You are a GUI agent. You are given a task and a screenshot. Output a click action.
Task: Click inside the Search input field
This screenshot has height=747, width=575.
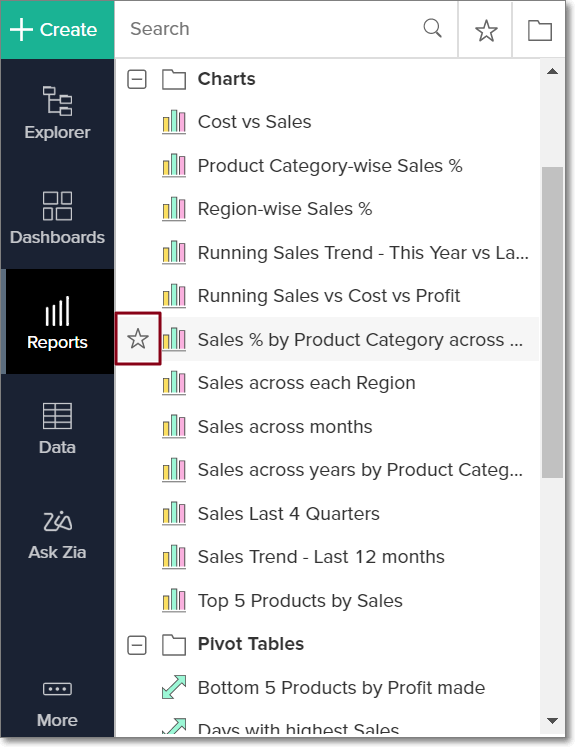(272, 29)
